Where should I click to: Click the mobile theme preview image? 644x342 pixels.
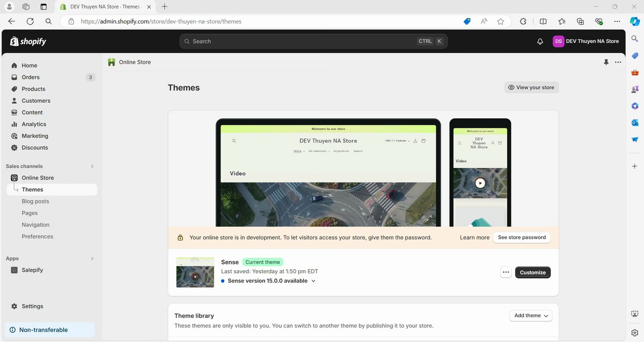480,172
